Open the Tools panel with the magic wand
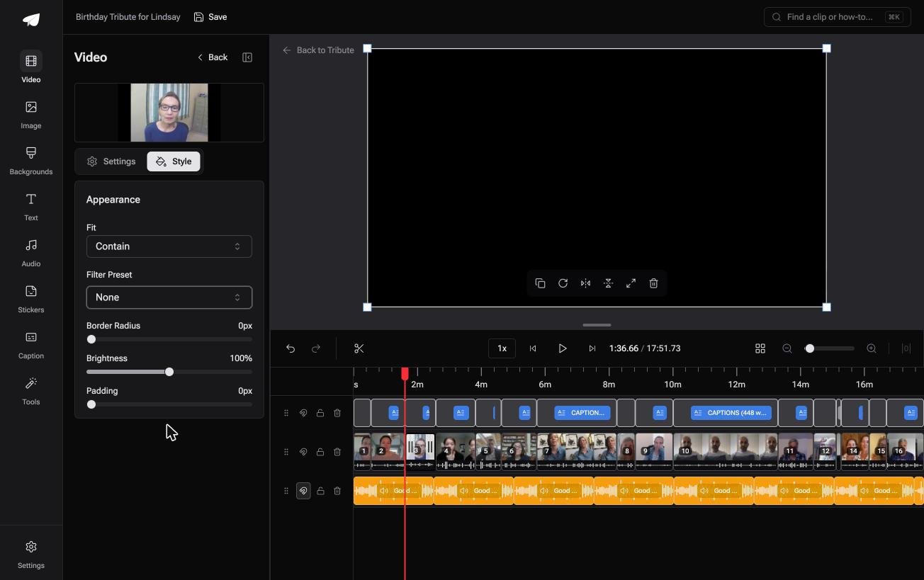This screenshot has height=580, width=924. 31,391
